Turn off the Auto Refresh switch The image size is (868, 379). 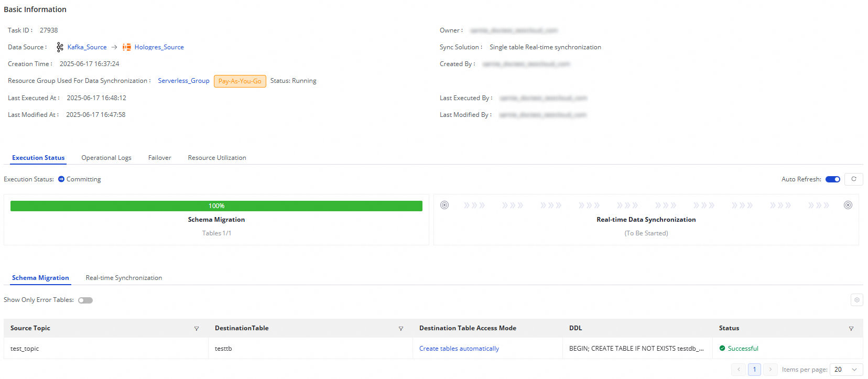click(x=833, y=179)
